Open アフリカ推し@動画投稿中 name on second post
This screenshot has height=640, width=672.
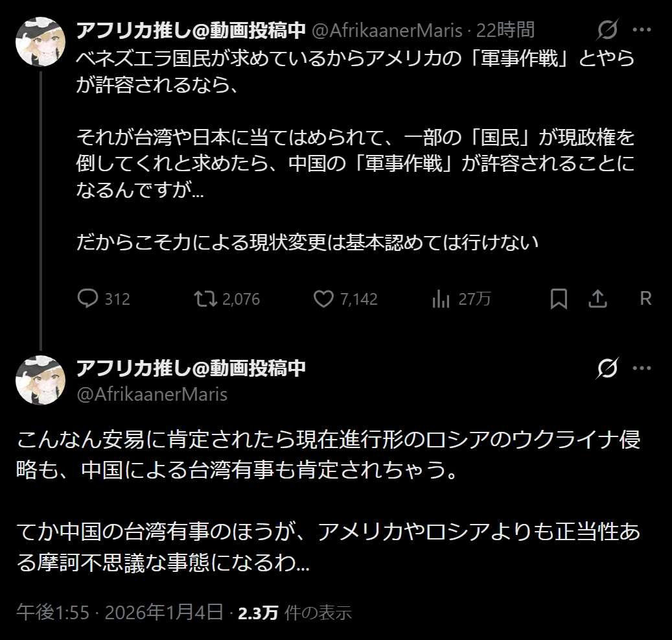pyautogui.click(x=191, y=368)
